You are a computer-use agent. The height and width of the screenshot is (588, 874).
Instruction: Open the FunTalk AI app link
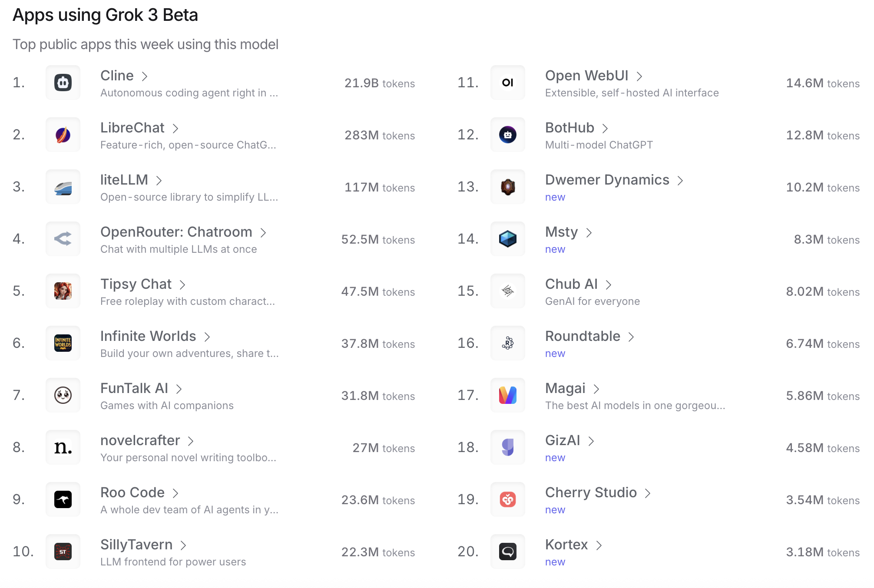134,388
